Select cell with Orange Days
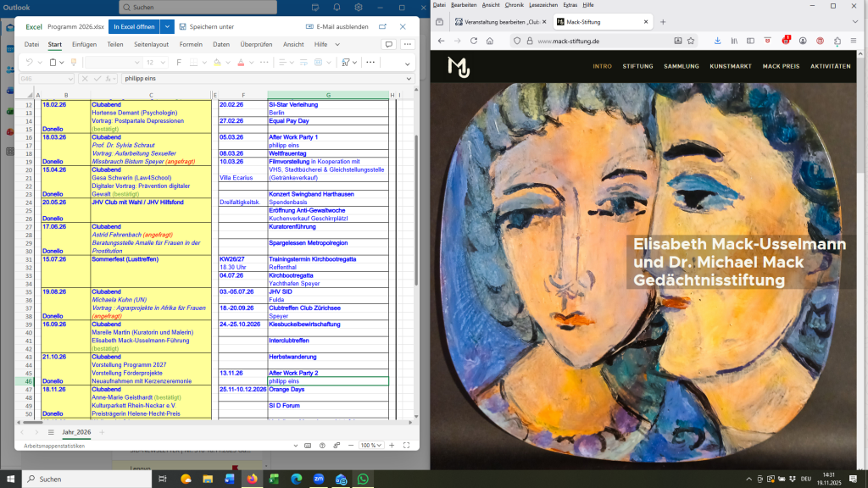The image size is (868, 488). 328,390
